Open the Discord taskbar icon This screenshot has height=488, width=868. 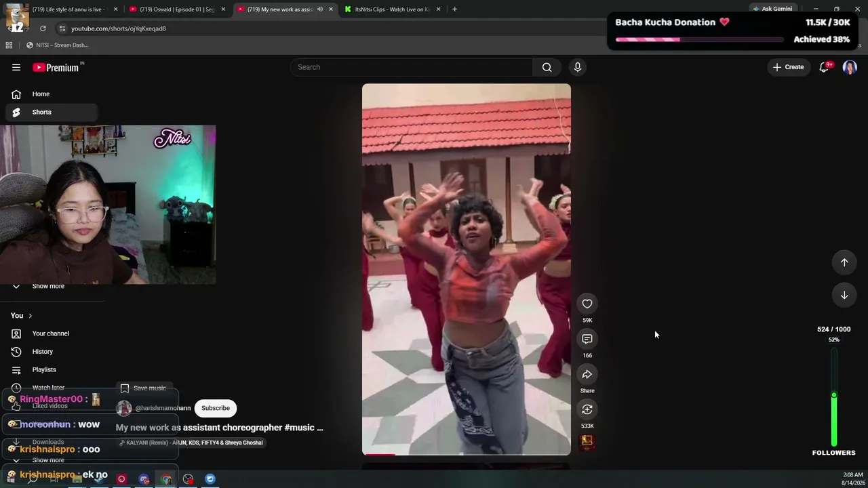tap(144, 479)
